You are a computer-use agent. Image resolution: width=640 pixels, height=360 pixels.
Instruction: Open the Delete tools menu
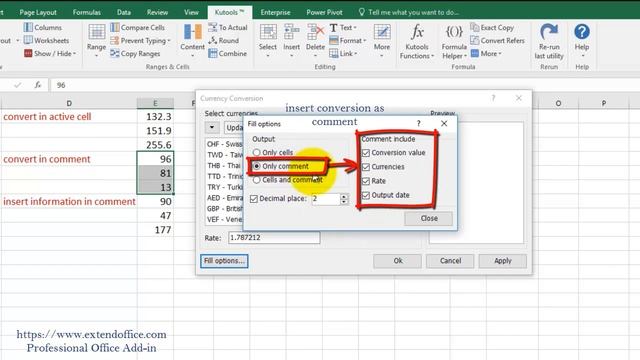tap(316, 40)
